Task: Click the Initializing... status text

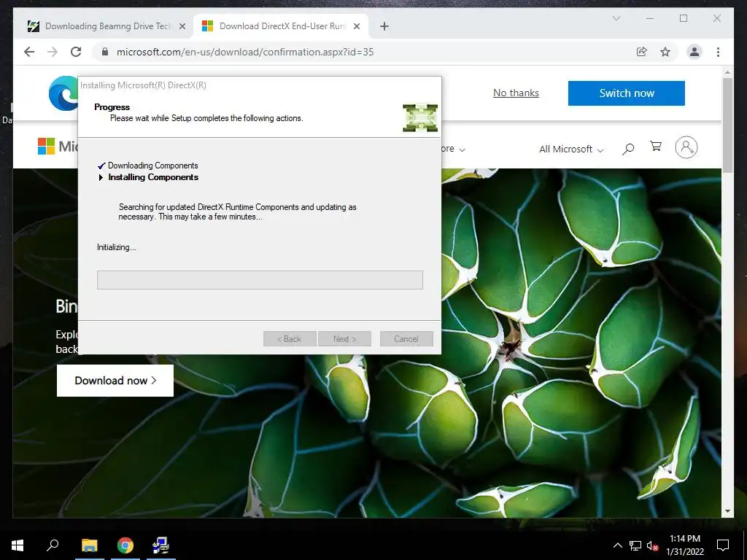Action: 116,247
